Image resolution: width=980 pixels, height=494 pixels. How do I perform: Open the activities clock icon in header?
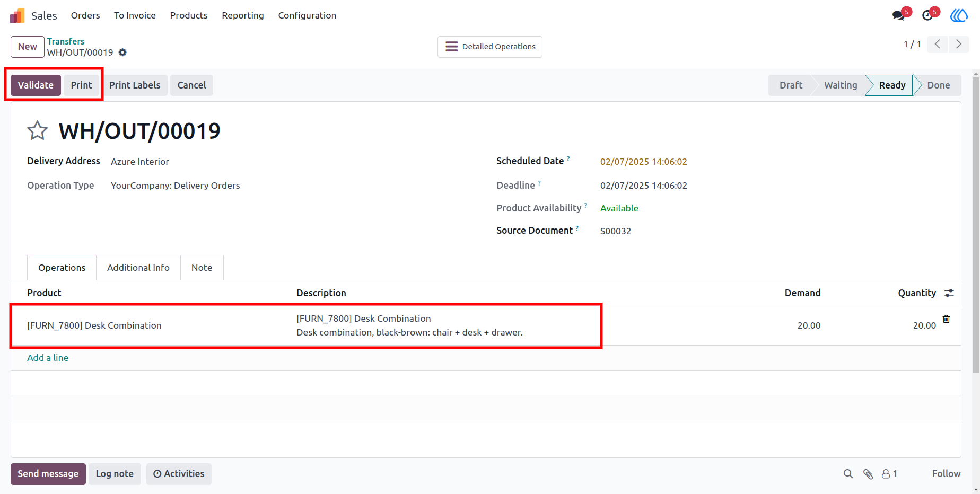pos(927,15)
